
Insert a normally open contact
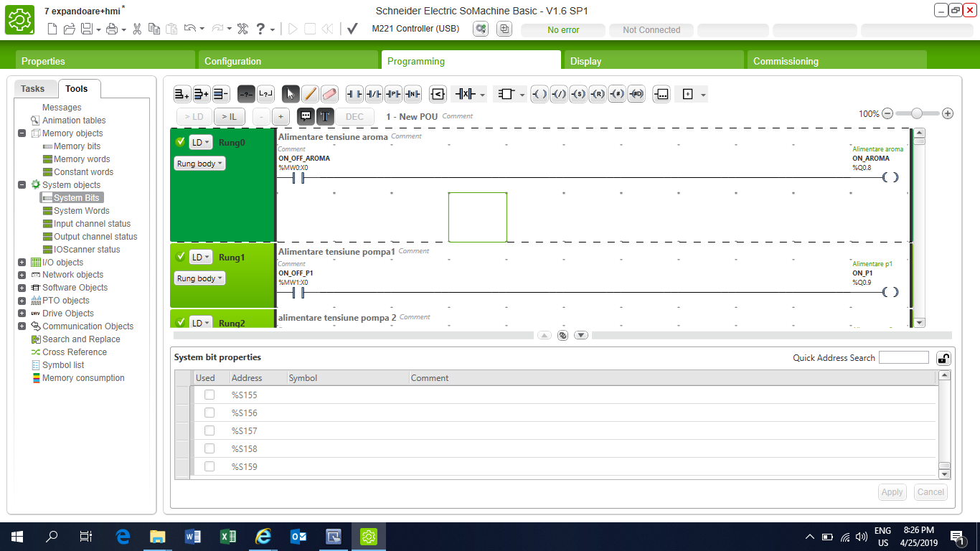click(x=354, y=94)
